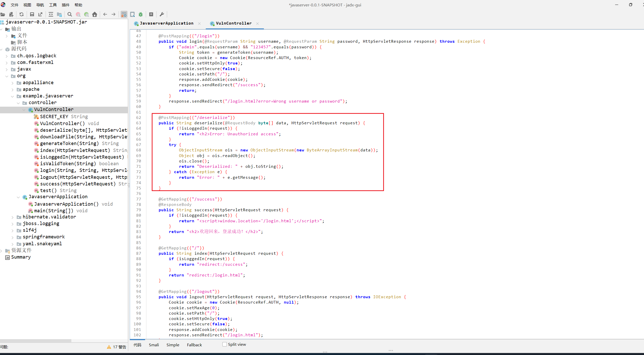Screen dimensions: 644x355
Task: Expand the springframework package
Action: (13, 237)
